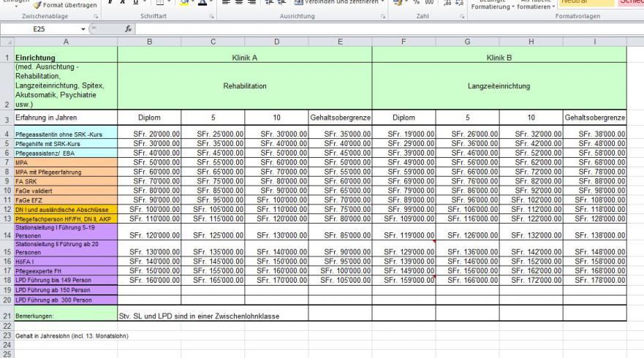
Task: Click the Verbinden und zentrieren merge icon
Action: tap(298, 2)
